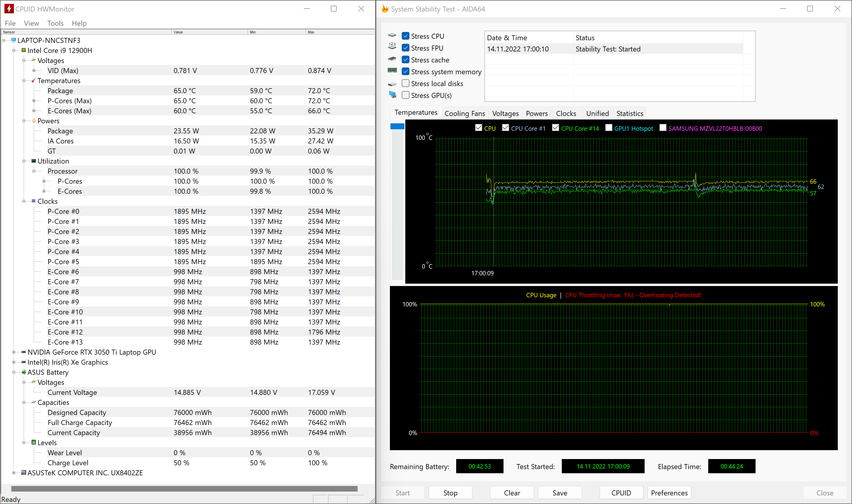This screenshot has width=852, height=504.
Task: Click the Intel Core i9 12900H chip icon
Action: [x=23, y=50]
